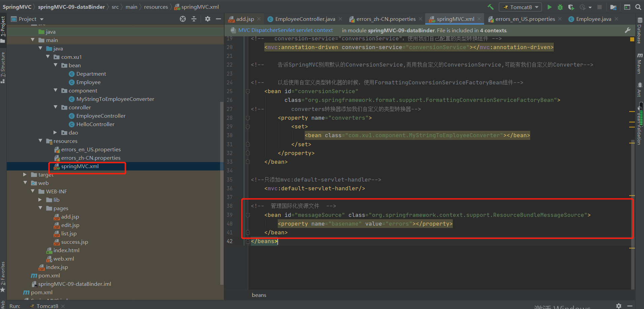
Task: Expand the lib folder
Action: pyautogui.click(x=40, y=200)
